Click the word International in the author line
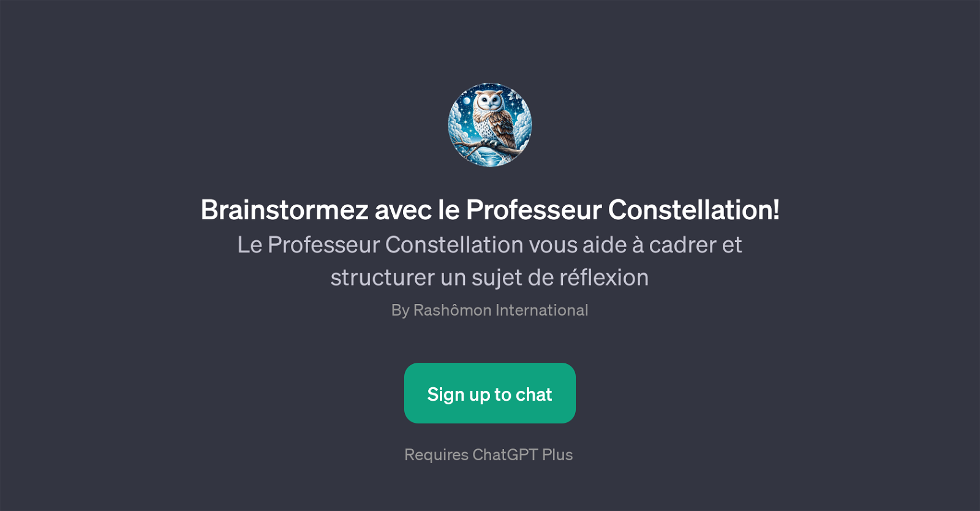This screenshot has height=511, width=980. 541,311
